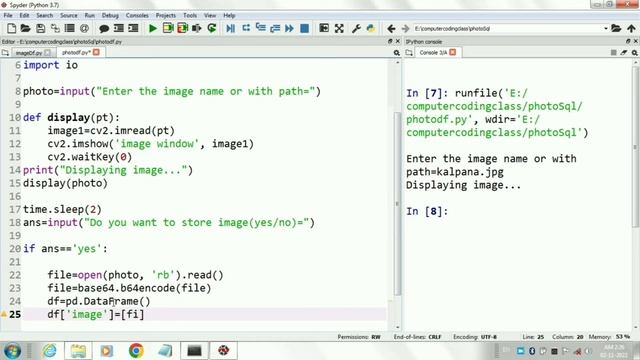The image size is (640, 360).
Task: Close the Console 3/A tab
Action: [453, 53]
